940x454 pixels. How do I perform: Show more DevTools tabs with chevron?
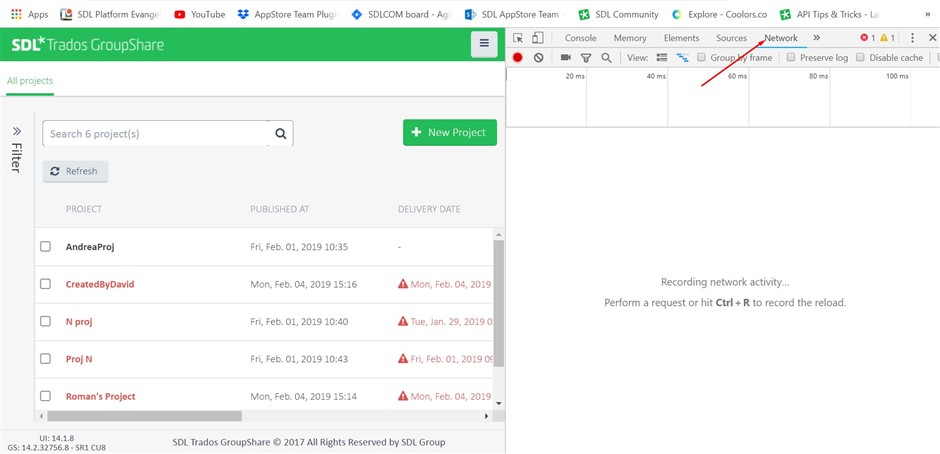click(x=817, y=38)
